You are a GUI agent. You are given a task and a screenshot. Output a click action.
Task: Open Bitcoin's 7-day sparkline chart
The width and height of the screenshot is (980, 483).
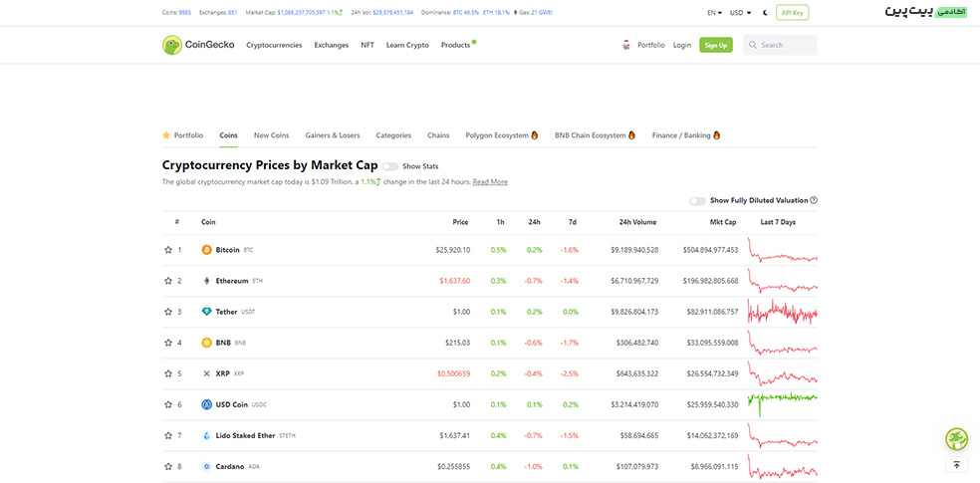(x=783, y=250)
